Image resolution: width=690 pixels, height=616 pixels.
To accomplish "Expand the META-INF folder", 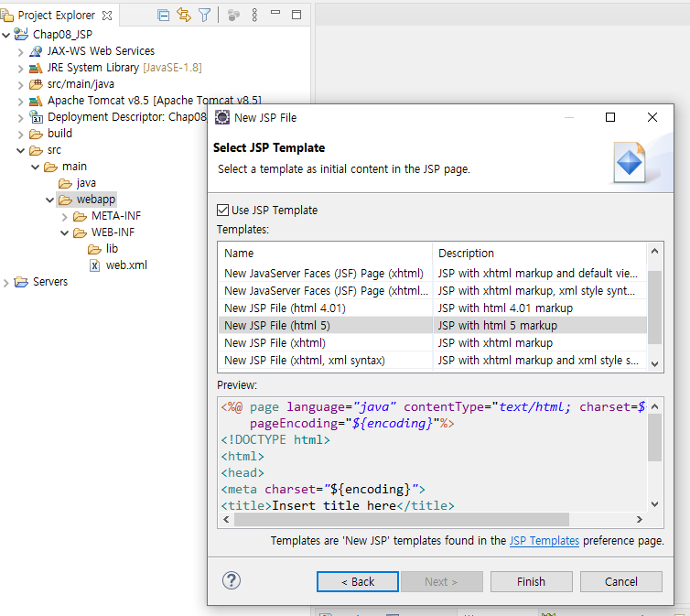I will [65, 217].
